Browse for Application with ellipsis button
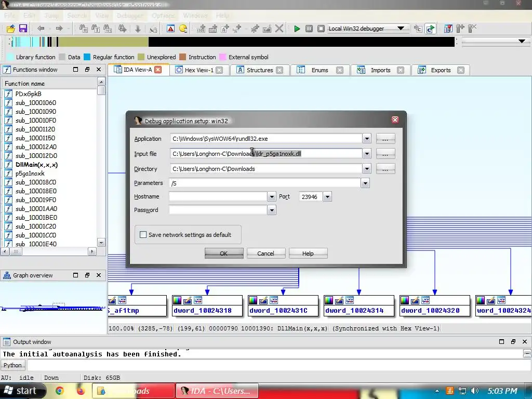The height and width of the screenshot is (399, 532). [x=385, y=138]
